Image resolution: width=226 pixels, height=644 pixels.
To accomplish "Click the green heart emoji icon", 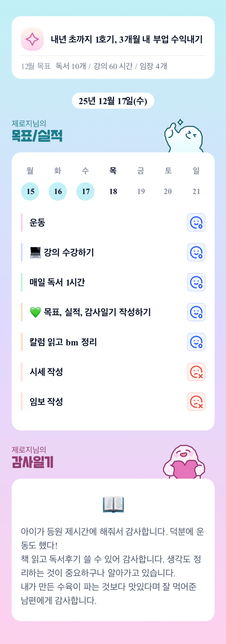I will tap(35, 312).
